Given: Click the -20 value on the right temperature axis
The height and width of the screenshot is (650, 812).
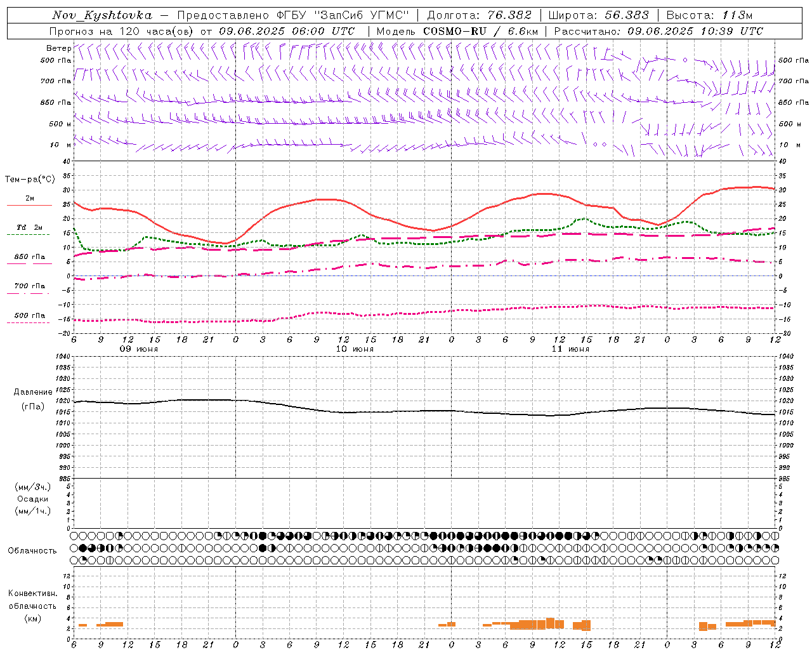Looking at the screenshot, I should [784, 333].
